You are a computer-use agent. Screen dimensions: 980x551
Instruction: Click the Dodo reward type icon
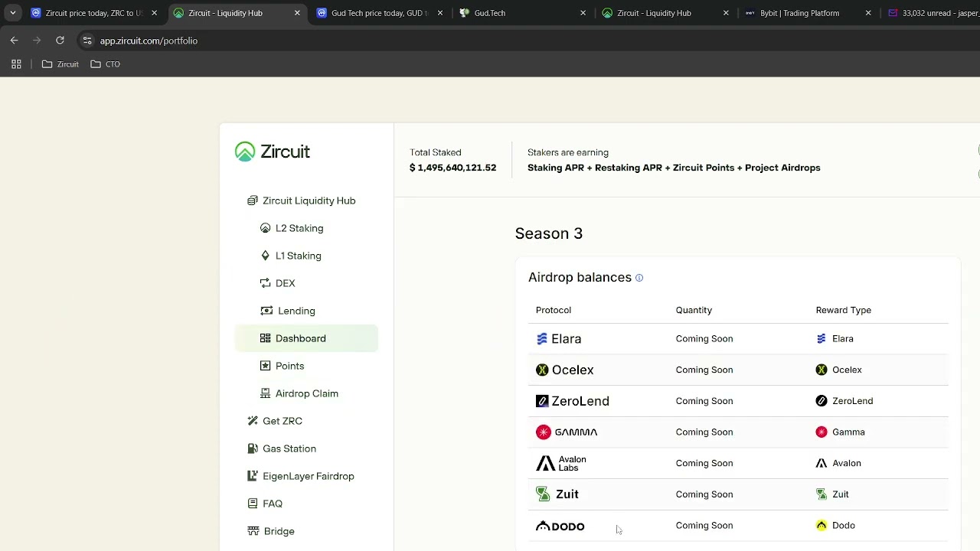click(x=822, y=526)
